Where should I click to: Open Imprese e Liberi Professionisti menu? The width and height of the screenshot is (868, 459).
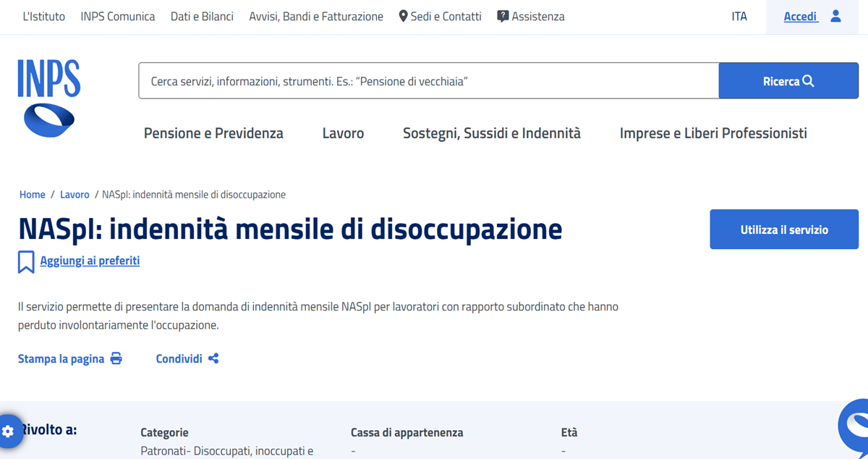tap(713, 133)
